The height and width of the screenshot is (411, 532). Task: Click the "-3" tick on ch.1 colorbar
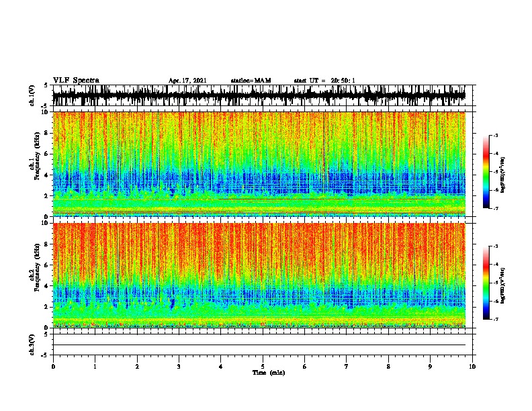tap(496, 135)
